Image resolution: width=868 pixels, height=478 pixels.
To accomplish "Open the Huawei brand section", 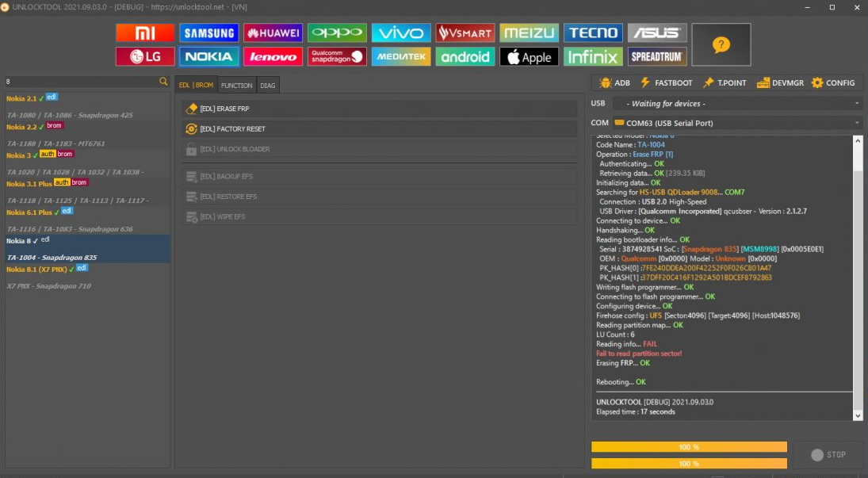I will tap(273, 33).
